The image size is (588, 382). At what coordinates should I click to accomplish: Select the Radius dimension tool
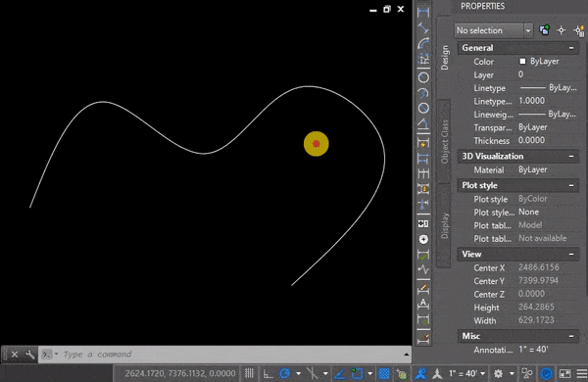point(423,77)
